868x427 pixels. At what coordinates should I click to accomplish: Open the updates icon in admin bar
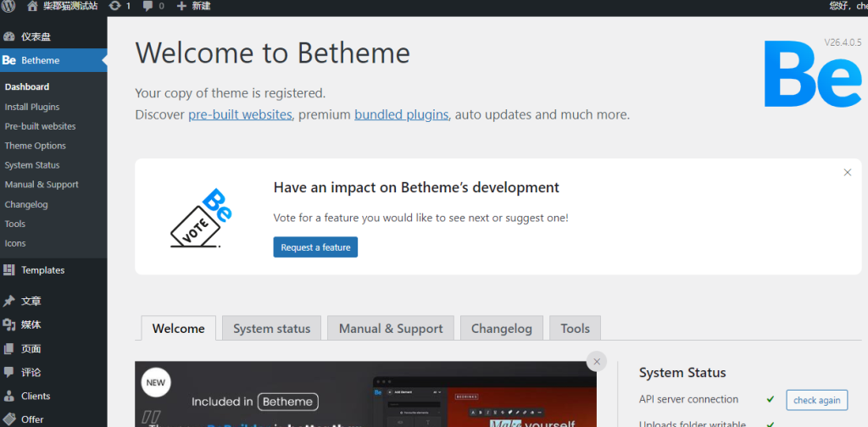pos(114,6)
